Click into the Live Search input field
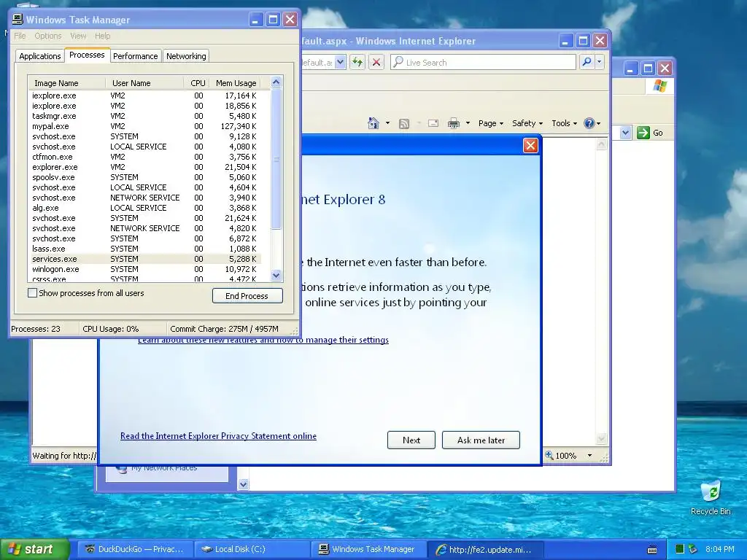Image resolution: width=747 pixels, height=560 pixels. tap(483, 62)
